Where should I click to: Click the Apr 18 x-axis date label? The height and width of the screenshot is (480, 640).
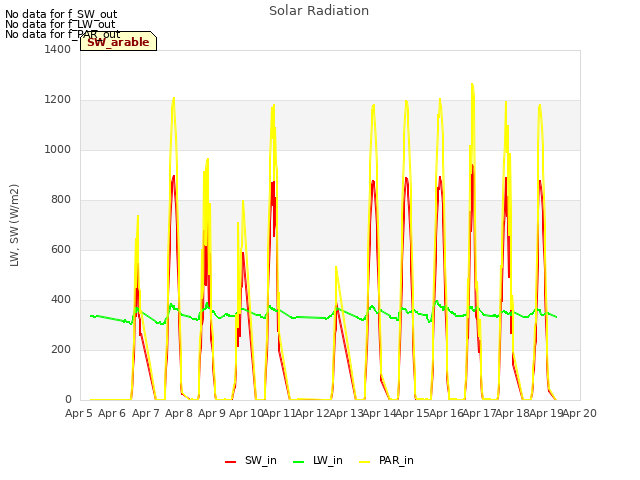point(513,413)
